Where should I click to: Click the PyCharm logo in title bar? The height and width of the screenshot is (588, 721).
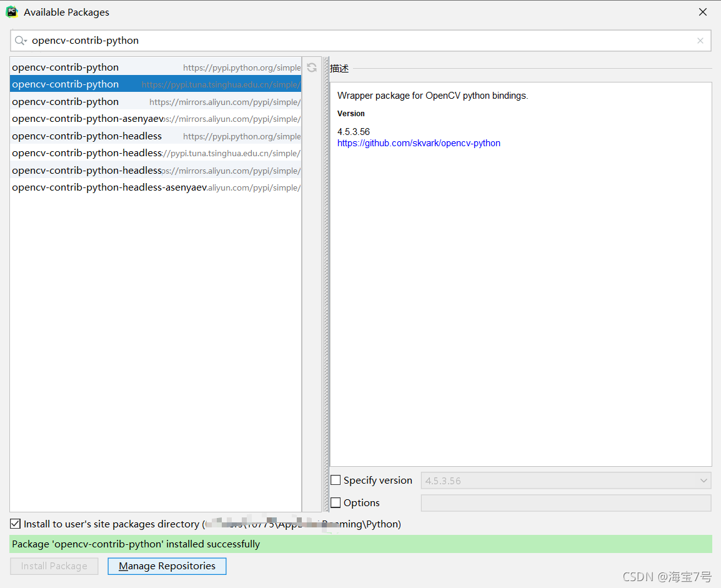11,12
